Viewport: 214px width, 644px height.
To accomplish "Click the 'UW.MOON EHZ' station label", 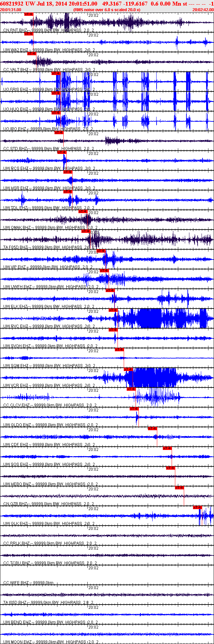I will [17, 642].
